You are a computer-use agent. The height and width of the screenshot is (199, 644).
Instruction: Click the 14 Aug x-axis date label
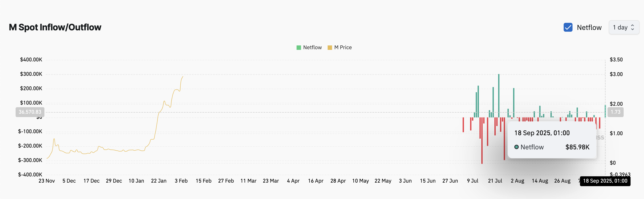(x=540, y=181)
